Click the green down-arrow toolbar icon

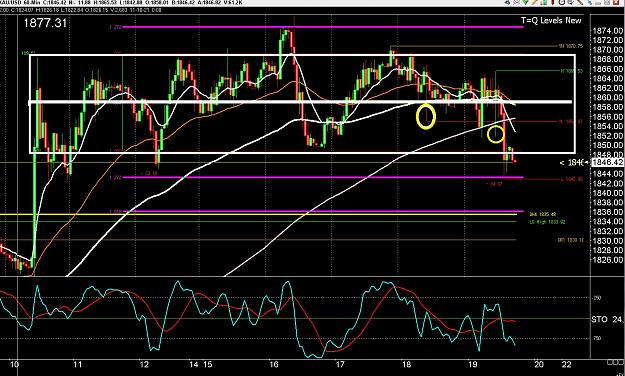pos(525,2)
